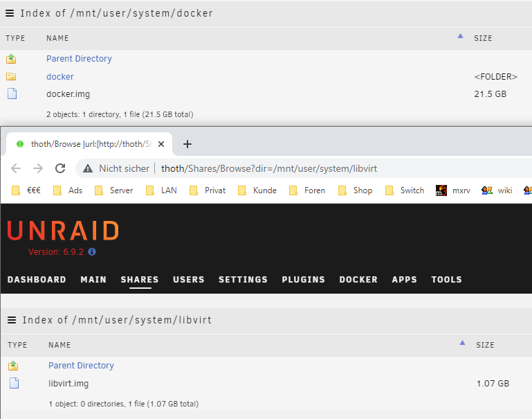Sort docker listing by SIZE column
The image size is (532, 419).
(x=483, y=38)
